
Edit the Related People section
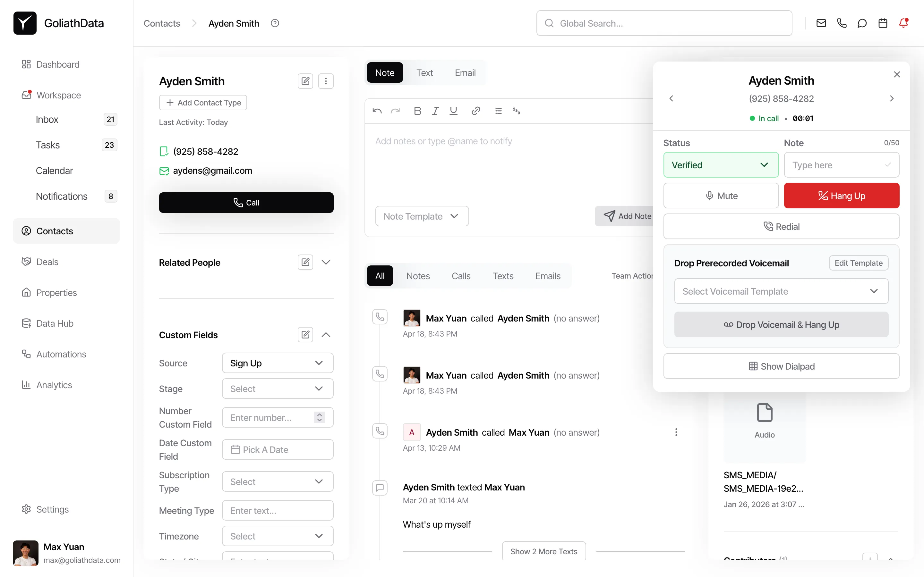[305, 262]
